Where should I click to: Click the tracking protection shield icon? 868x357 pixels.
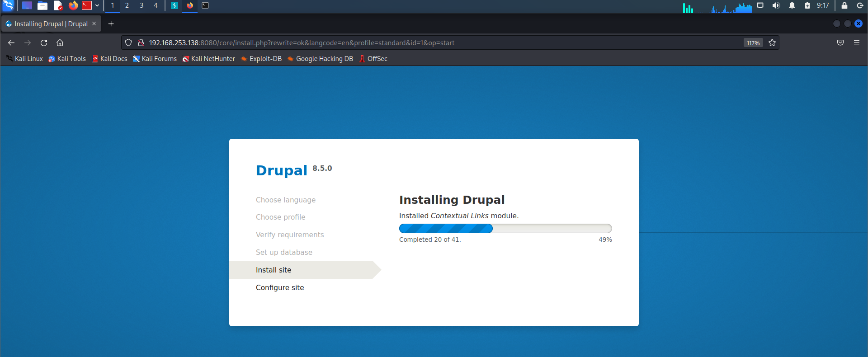coord(128,42)
